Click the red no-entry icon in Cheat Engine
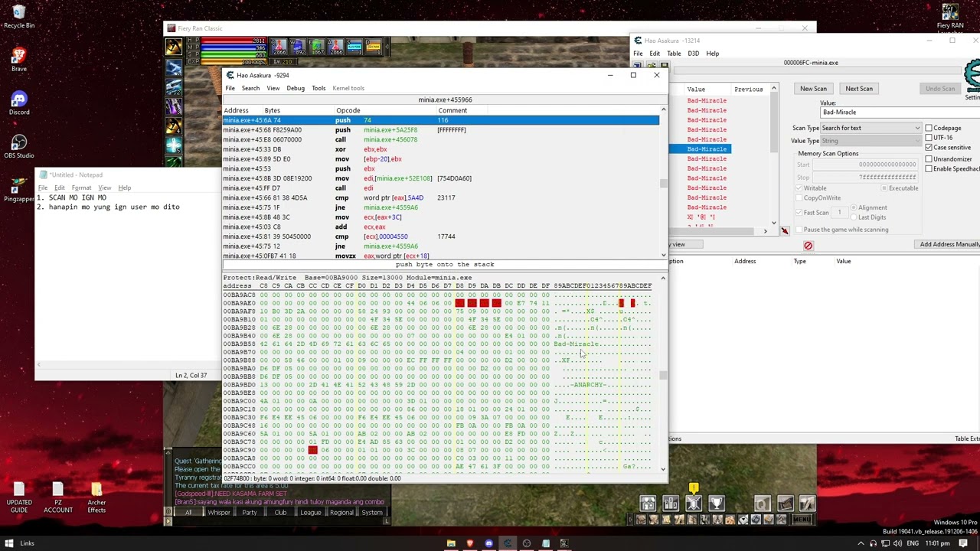The image size is (980, 551). [808, 246]
